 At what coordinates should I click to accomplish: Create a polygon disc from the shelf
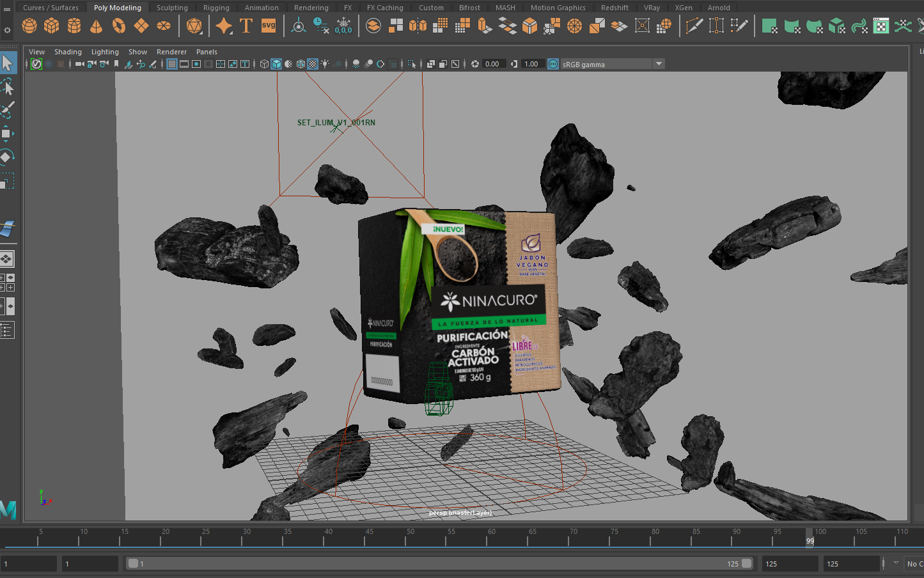tap(164, 26)
